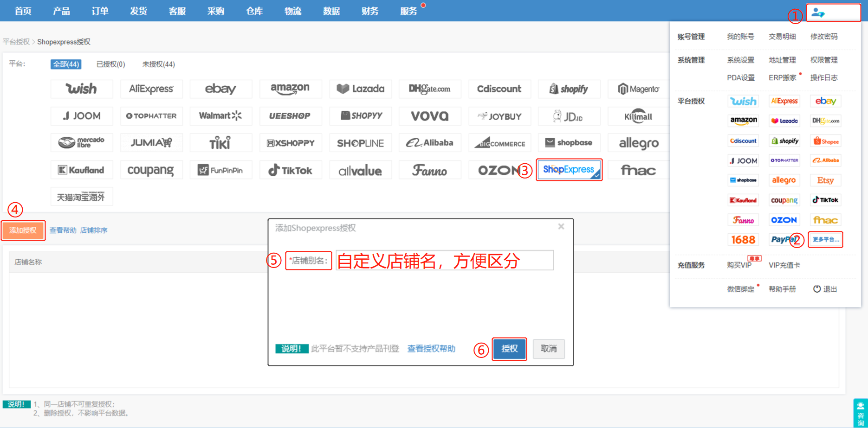Viewport: 868px width, 428px height.
Task: Open the 服务 menu
Action: pos(408,11)
